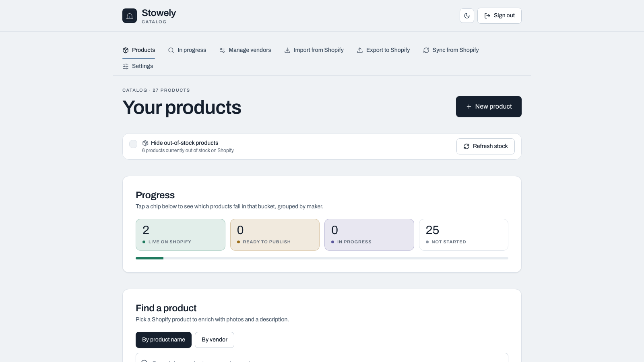
Task: Select the Live on Shopify chip
Action: pos(180,235)
